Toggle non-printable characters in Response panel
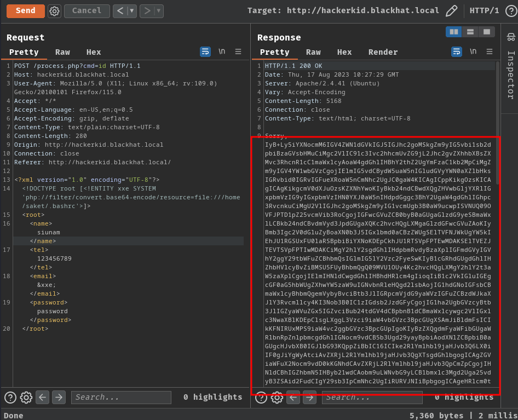The width and height of the screenshot is (518, 420). (x=473, y=51)
